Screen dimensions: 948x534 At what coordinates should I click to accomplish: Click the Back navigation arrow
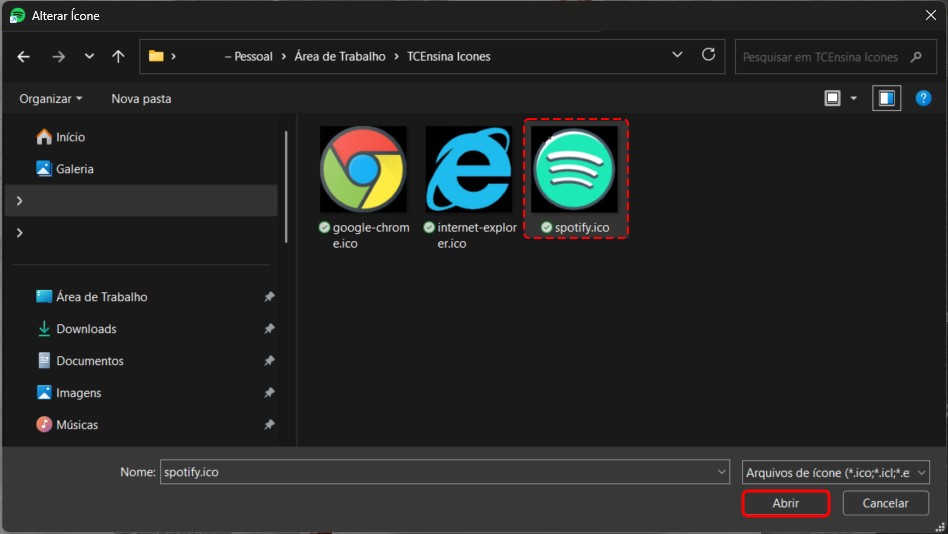pos(24,57)
